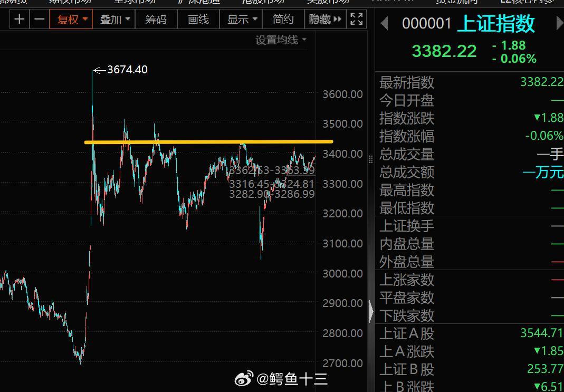Hide the side panel with 隐藏
This screenshot has width=564, height=392.
[x=325, y=19]
